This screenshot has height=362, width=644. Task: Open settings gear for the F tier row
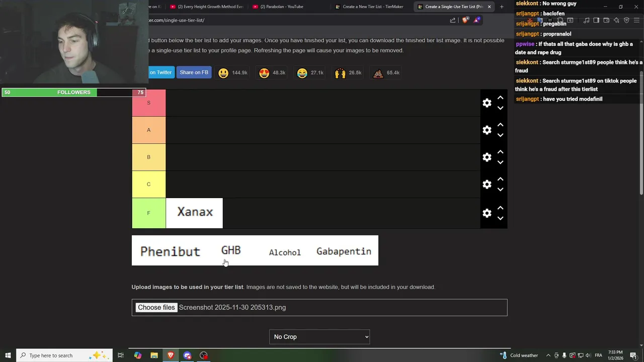(x=487, y=213)
